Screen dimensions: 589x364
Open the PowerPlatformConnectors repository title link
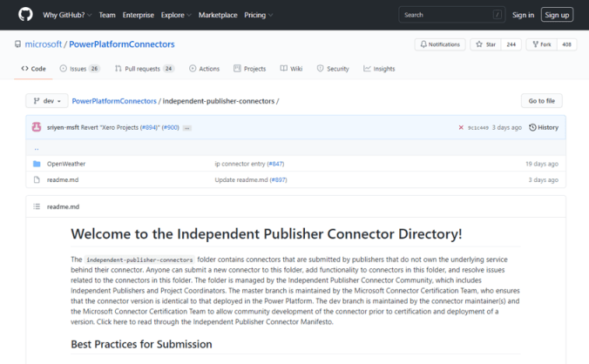pyautogui.click(x=122, y=44)
